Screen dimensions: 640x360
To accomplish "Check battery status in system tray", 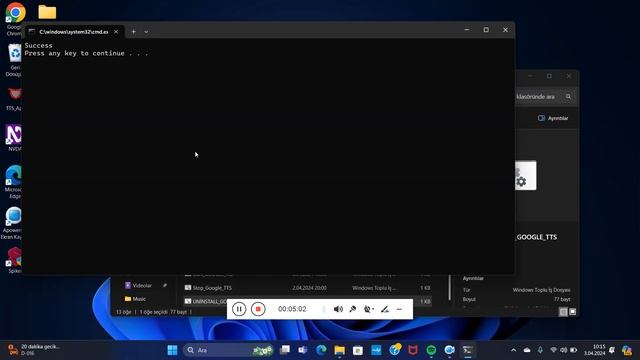I will pyautogui.click(x=573, y=350).
